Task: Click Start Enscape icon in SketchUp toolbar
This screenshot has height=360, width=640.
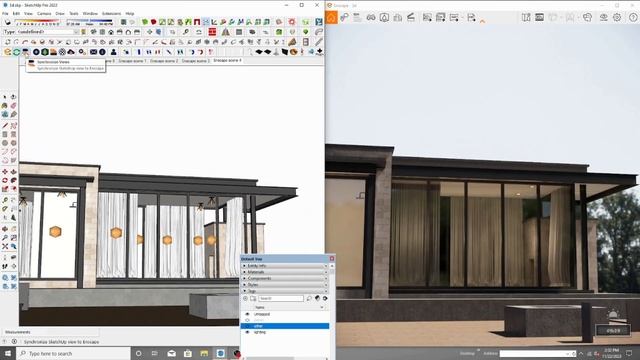Action: (x=7, y=52)
